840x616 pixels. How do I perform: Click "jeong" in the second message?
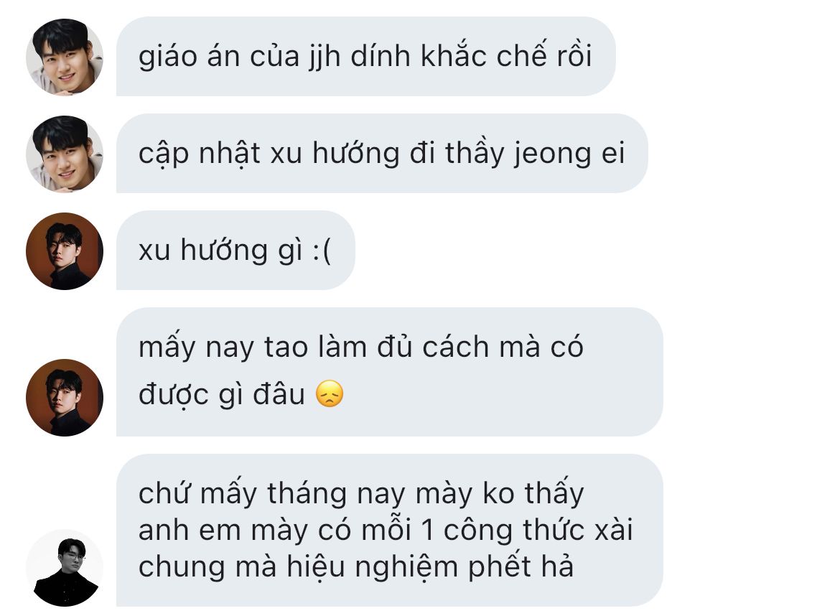click(553, 154)
